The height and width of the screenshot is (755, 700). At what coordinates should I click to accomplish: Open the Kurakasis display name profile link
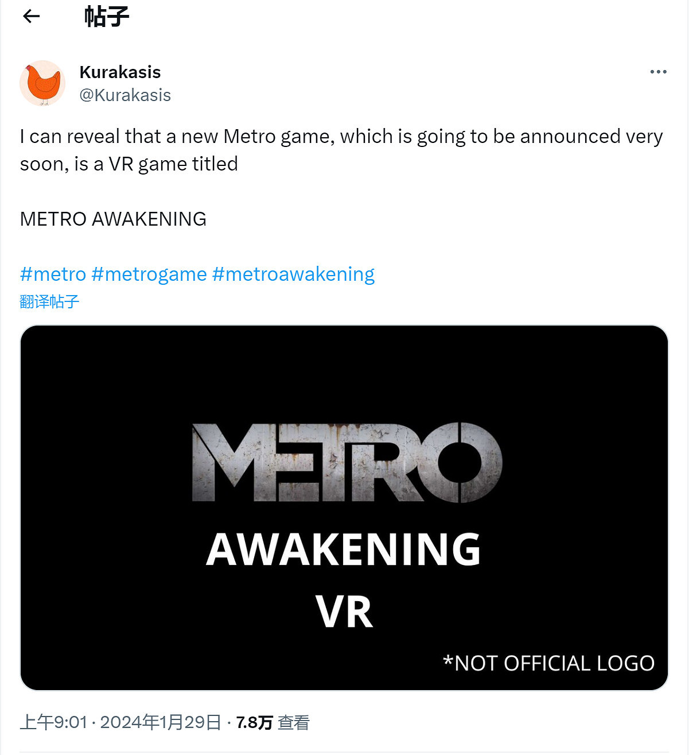point(120,72)
